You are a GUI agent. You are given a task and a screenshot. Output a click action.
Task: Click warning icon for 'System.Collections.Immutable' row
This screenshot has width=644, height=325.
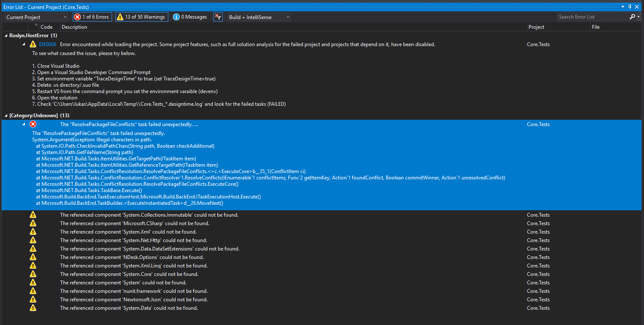33,215
